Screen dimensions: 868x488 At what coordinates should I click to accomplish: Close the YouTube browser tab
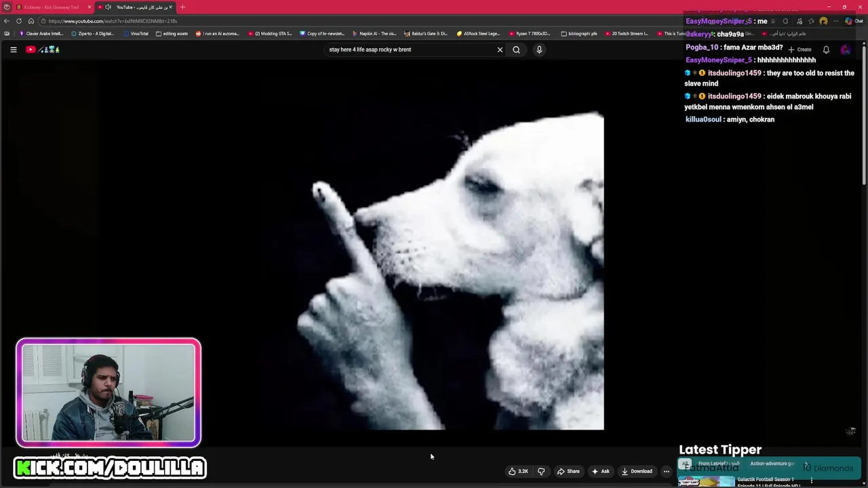click(x=170, y=7)
